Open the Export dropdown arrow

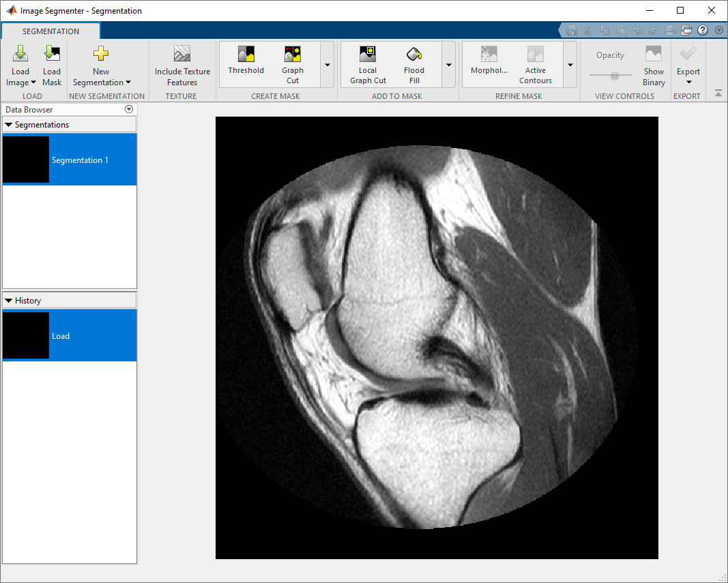pyautogui.click(x=689, y=82)
